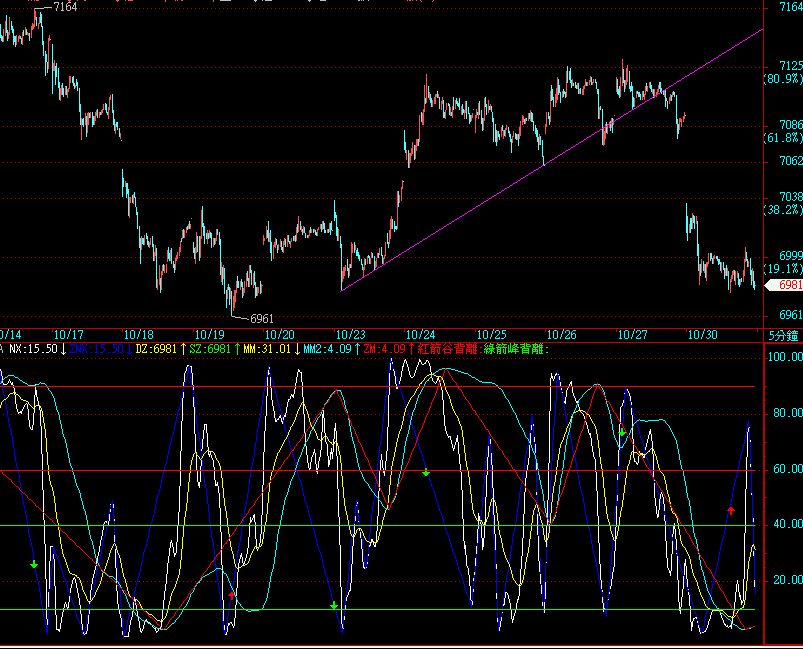
Task: Click the 10/24 date on time axis
Action: tap(421, 334)
